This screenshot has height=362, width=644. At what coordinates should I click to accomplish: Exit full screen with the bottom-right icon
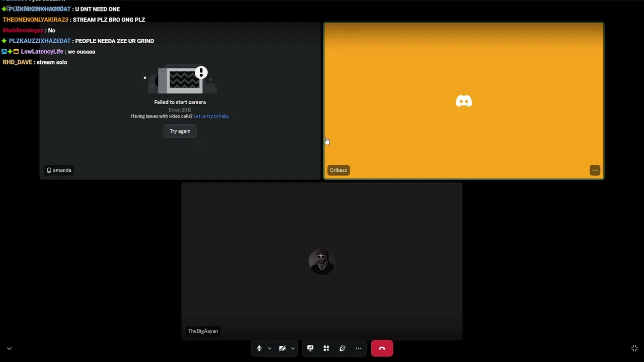pyautogui.click(x=634, y=348)
